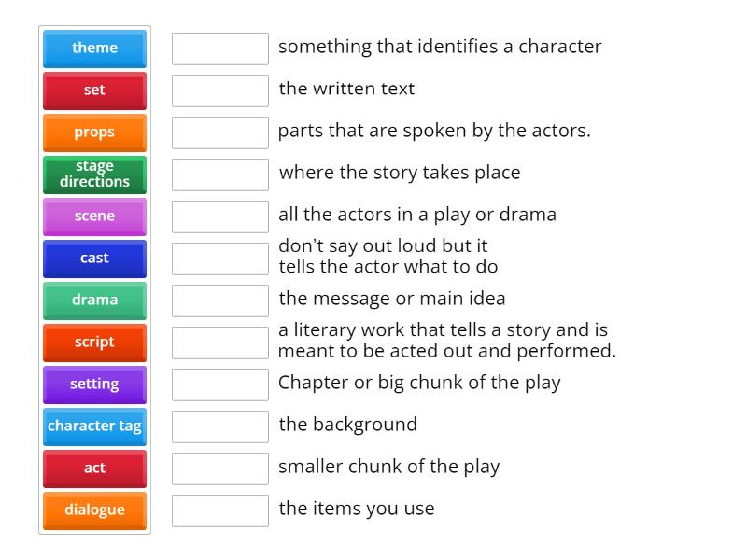
Task: Click the slot next to 'where the story takes place'
Action: [x=219, y=174]
